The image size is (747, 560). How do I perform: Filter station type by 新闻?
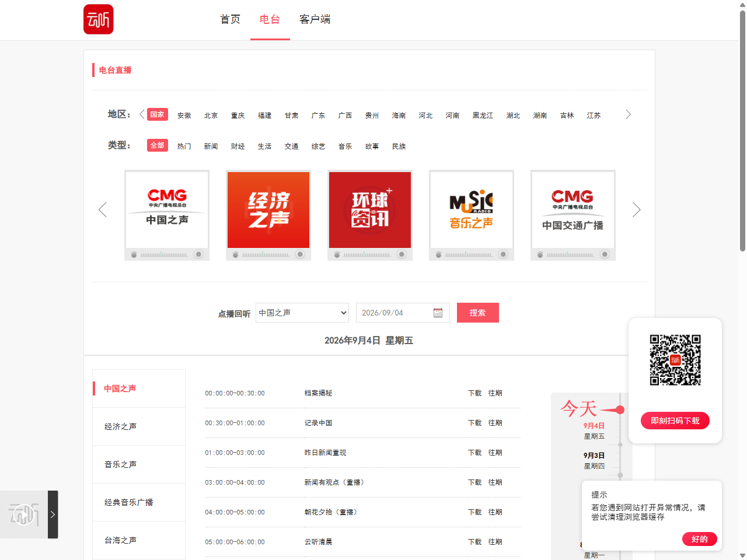click(x=211, y=146)
